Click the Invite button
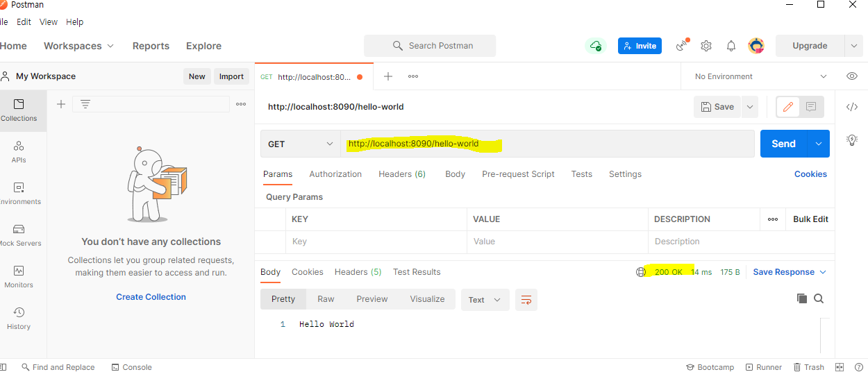The image size is (868, 372). (x=640, y=46)
